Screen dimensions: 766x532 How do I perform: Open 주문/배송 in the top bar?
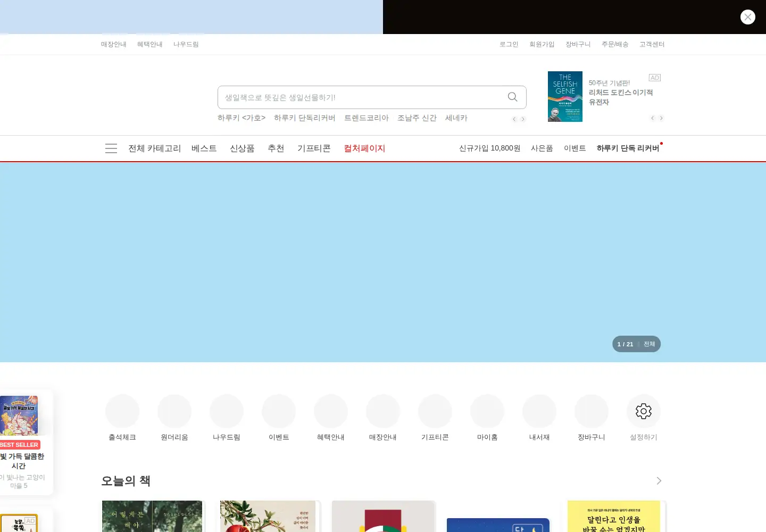click(x=615, y=44)
